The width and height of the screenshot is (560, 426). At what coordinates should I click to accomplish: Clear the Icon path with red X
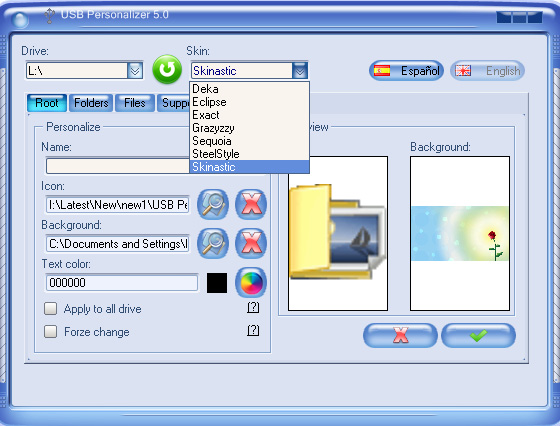coord(251,205)
